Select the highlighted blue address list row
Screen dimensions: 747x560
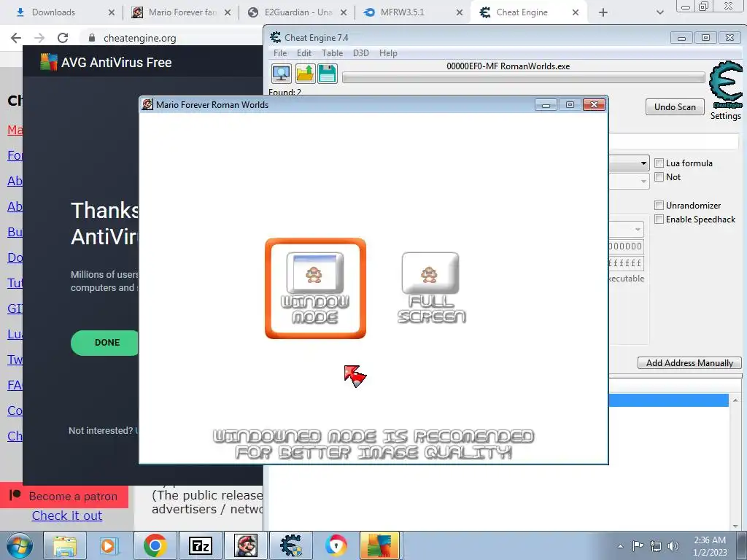pyautogui.click(x=668, y=400)
